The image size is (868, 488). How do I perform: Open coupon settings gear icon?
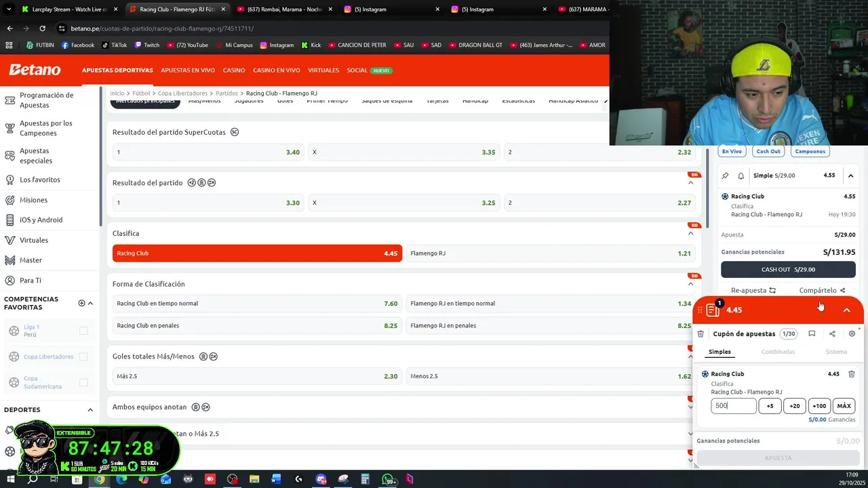[852, 333]
